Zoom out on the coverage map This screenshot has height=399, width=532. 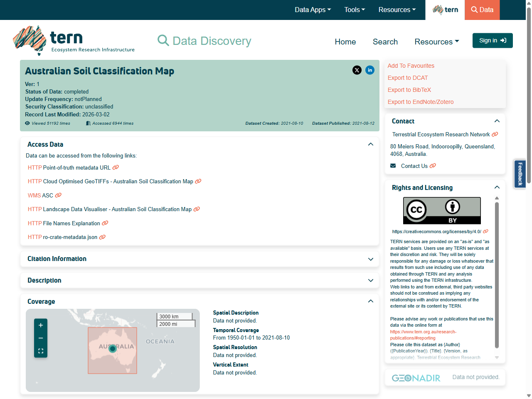coord(40,338)
